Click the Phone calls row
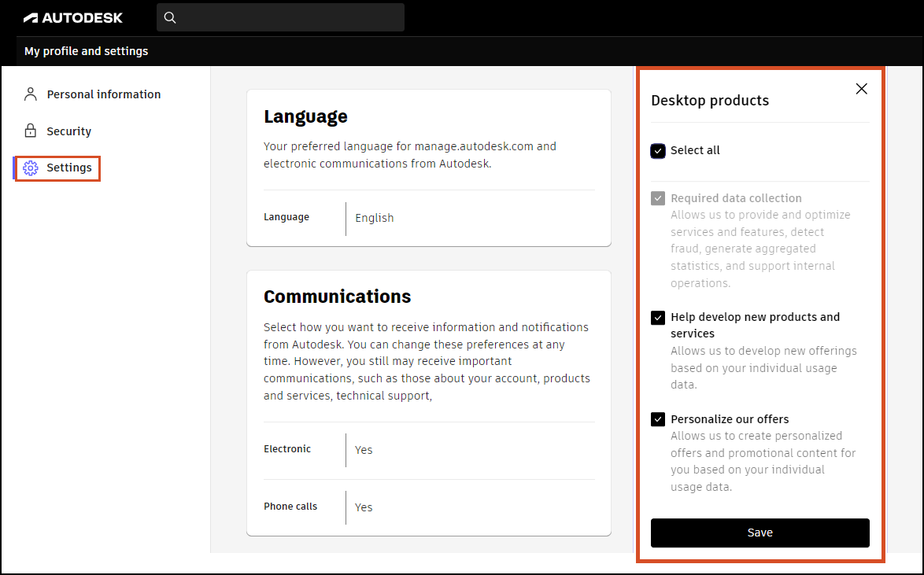 point(429,507)
